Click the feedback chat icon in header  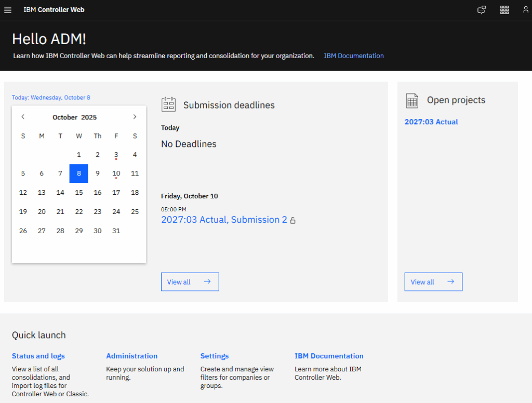pos(482,10)
